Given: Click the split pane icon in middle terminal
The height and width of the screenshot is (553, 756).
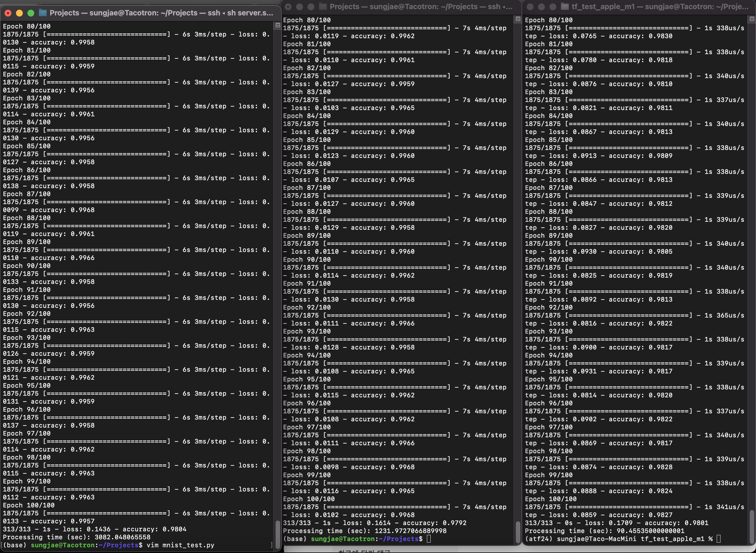Looking at the screenshot, I should [x=518, y=19].
